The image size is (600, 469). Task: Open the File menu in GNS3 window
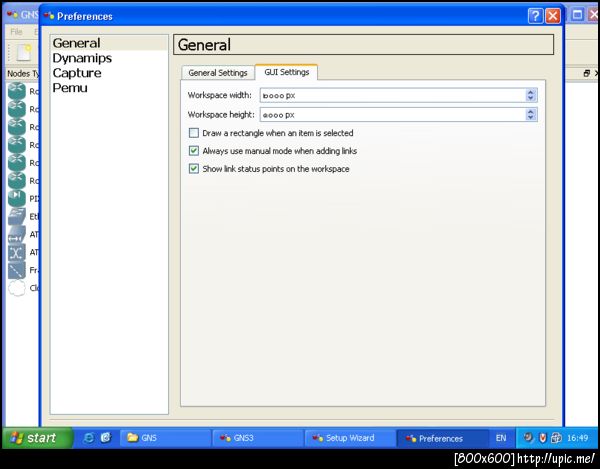tap(16, 32)
